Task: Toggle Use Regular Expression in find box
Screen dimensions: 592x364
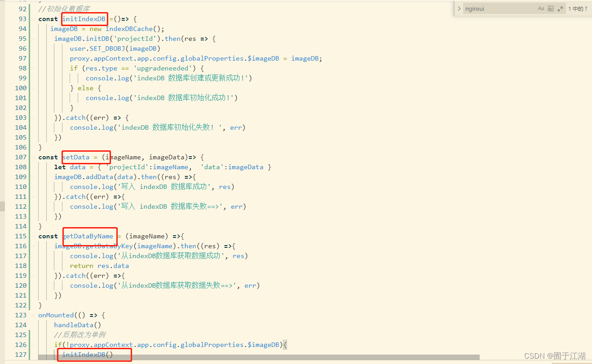Action: coord(561,9)
